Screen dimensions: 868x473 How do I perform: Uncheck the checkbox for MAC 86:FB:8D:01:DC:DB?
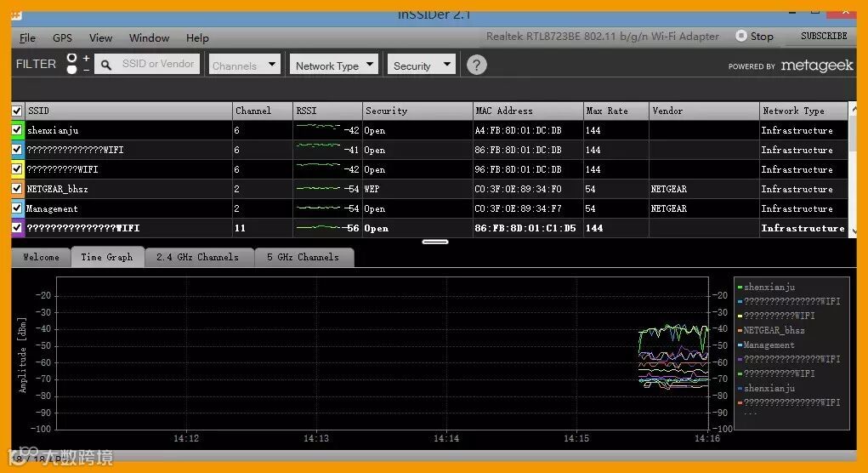(x=17, y=150)
